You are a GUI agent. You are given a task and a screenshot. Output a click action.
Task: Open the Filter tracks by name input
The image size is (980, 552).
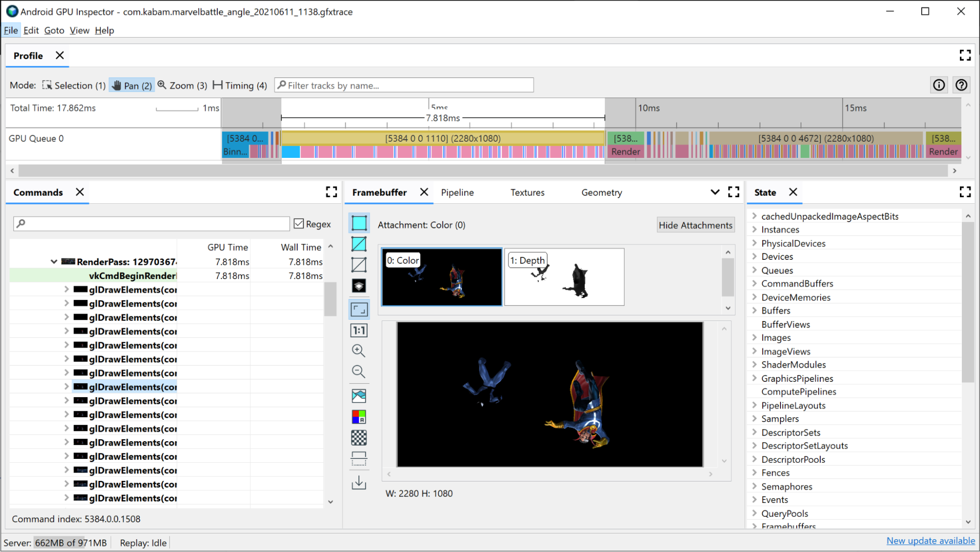click(x=404, y=85)
